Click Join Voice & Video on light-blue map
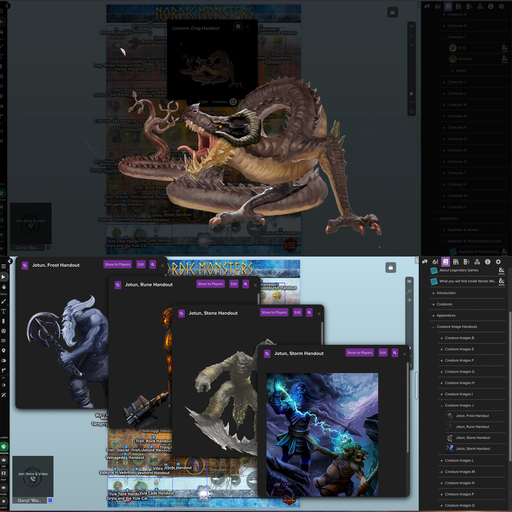The width and height of the screenshot is (512, 512). (x=33, y=474)
